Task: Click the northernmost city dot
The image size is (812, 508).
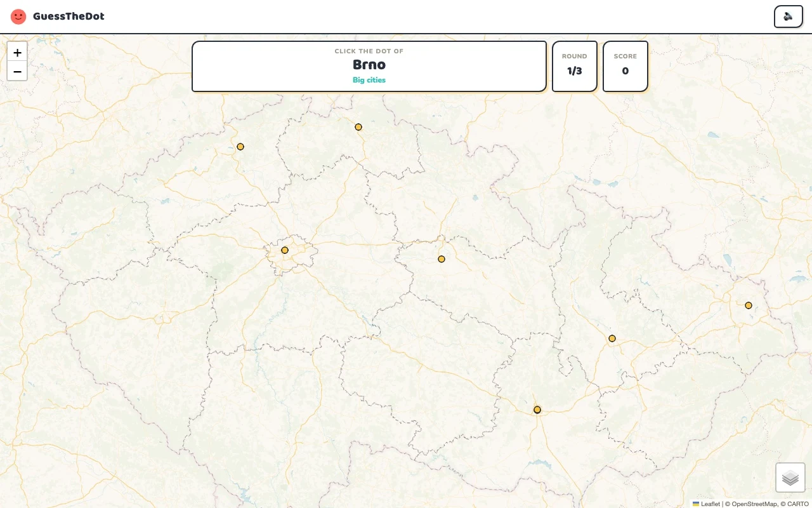Action: coord(358,127)
